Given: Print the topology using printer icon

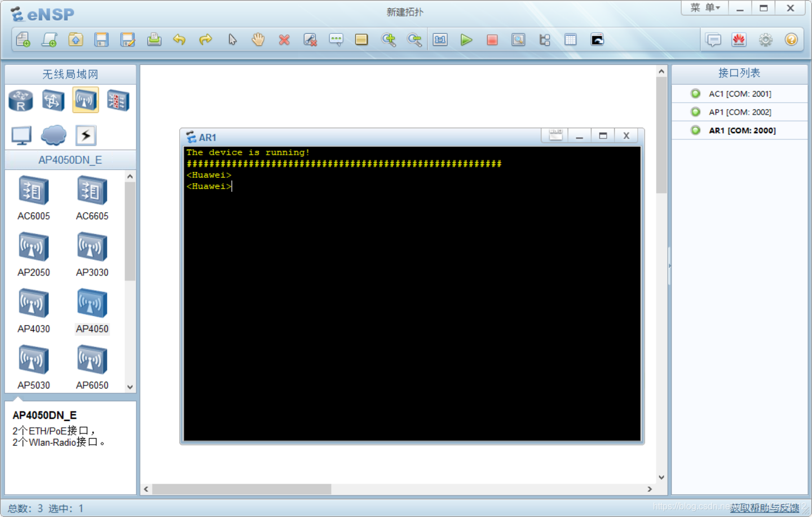Looking at the screenshot, I should coord(154,40).
